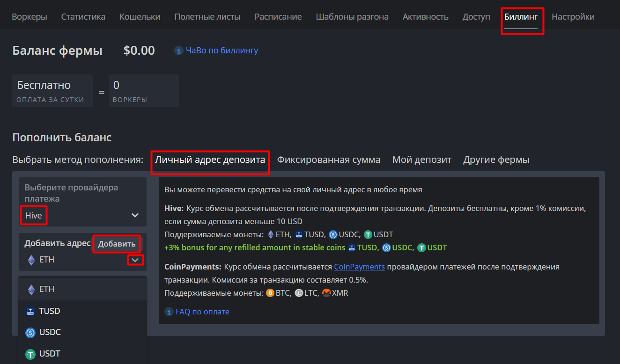Select Личный адрес депозита method
Image resolution: width=620 pixels, height=364 pixels.
click(210, 160)
